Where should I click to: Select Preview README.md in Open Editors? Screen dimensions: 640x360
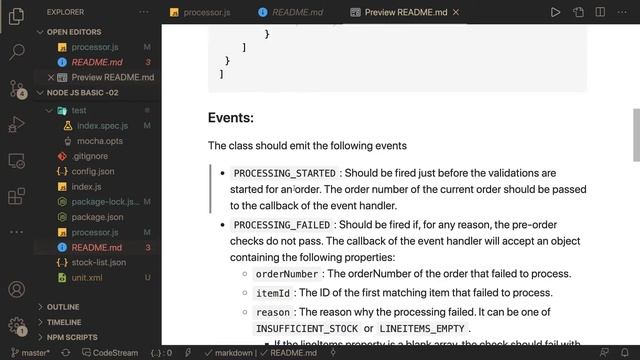coord(113,77)
